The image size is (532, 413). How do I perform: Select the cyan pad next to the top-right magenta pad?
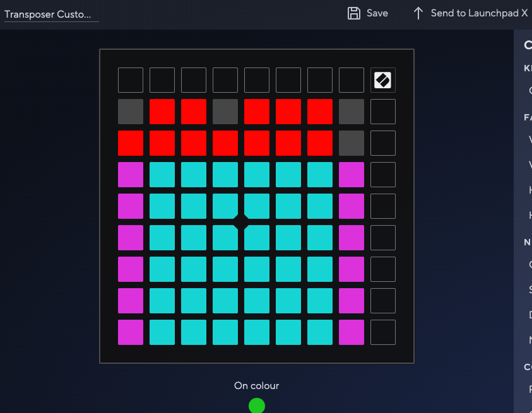click(x=320, y=175)
